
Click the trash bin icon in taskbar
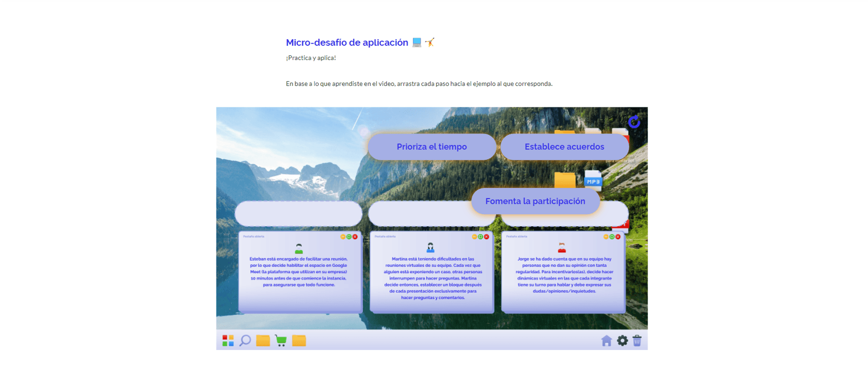click(637, 340)
